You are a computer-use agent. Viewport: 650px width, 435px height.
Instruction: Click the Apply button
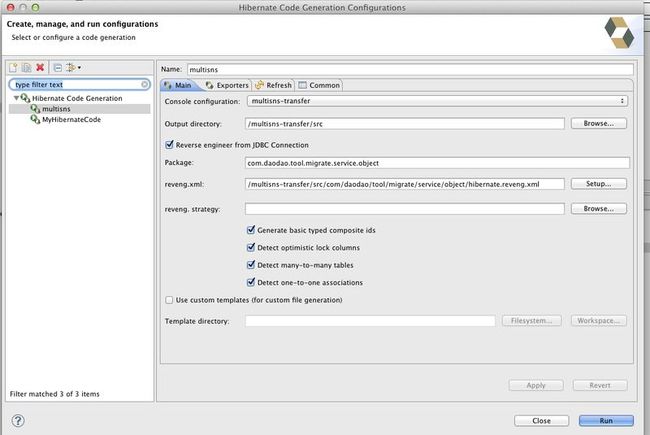pyautogui.click(x=536, y=385)
